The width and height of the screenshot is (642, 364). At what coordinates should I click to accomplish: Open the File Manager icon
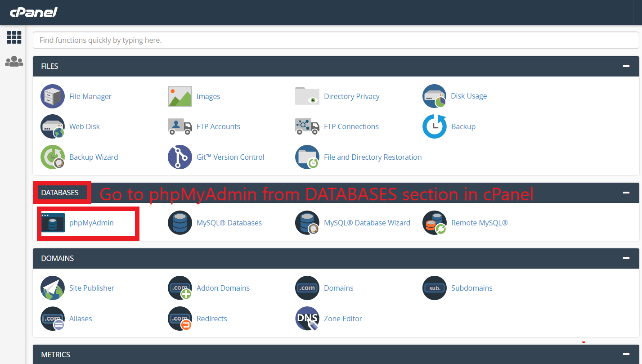coord(53,96)
